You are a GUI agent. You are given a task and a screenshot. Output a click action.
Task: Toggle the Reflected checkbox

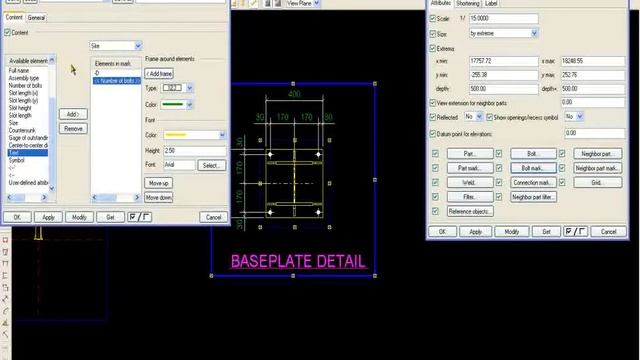[x=433, y=117]
